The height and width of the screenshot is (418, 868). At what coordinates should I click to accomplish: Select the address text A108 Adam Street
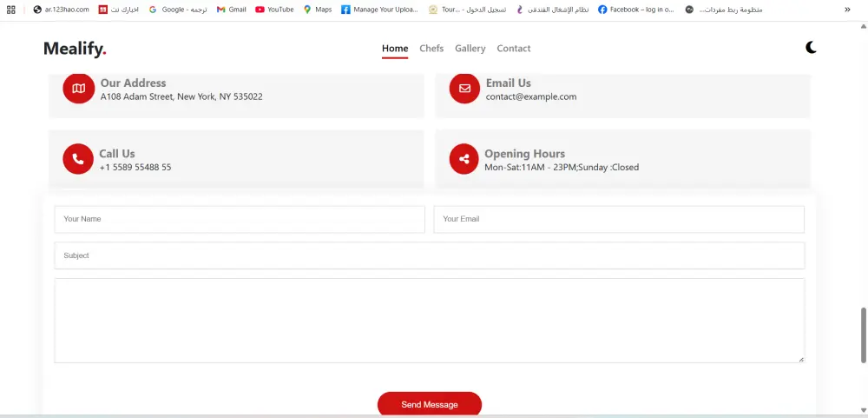tap(181, 96)
